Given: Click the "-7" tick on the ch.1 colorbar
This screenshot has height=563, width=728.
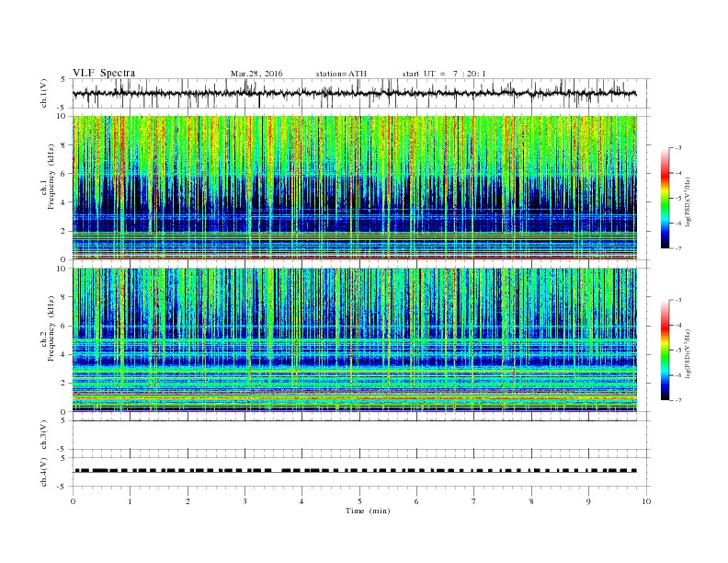Looking at the screenshot, I should 678,248.
